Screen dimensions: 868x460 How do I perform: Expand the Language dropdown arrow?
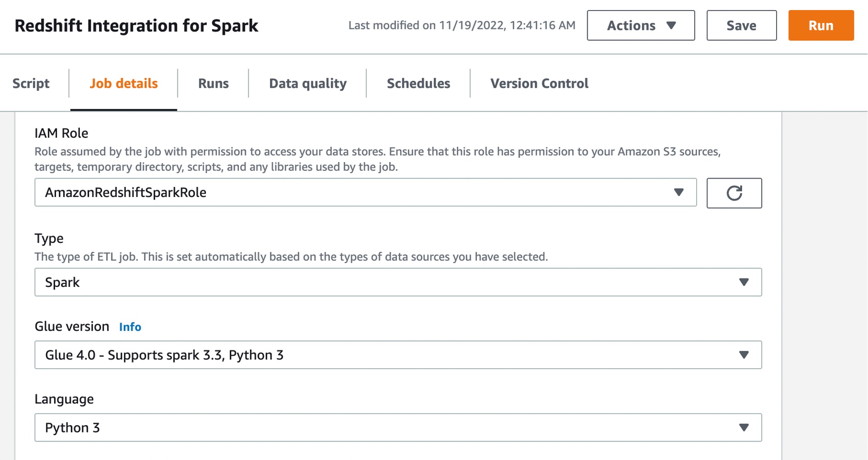744,427
